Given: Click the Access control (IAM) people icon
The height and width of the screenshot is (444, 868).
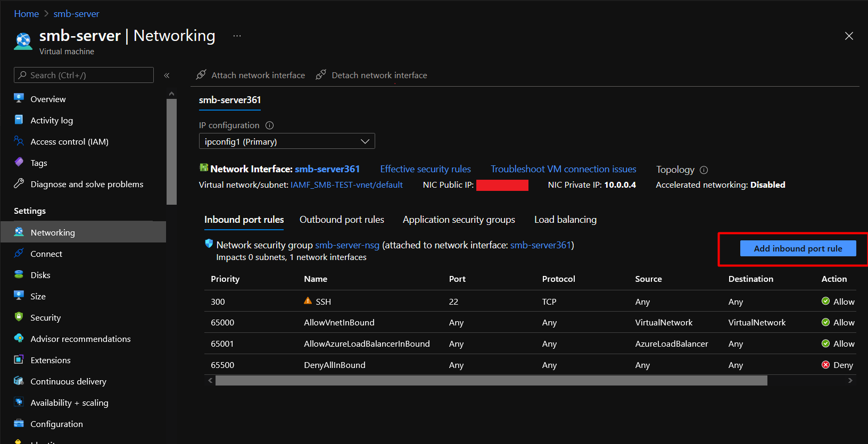Looking at the screenshot, I should point(19,141).
